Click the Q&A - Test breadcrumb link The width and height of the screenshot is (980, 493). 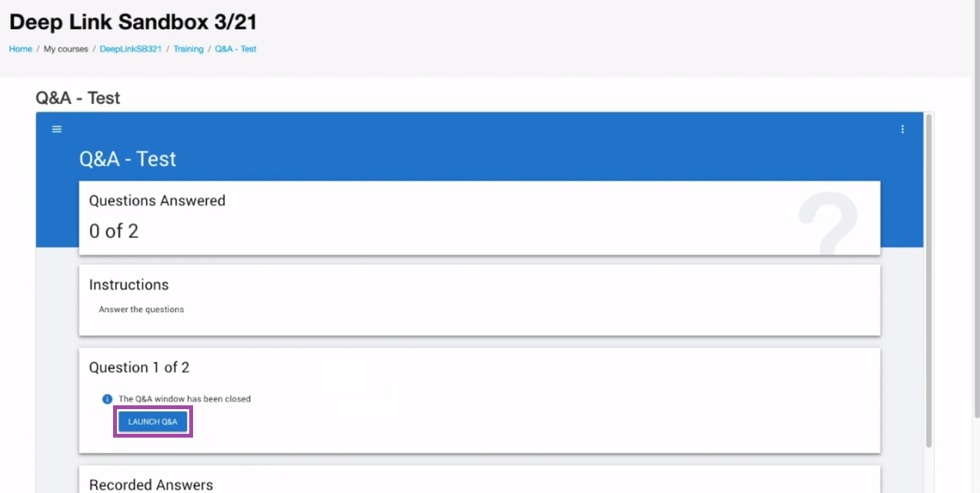(235, 48)
